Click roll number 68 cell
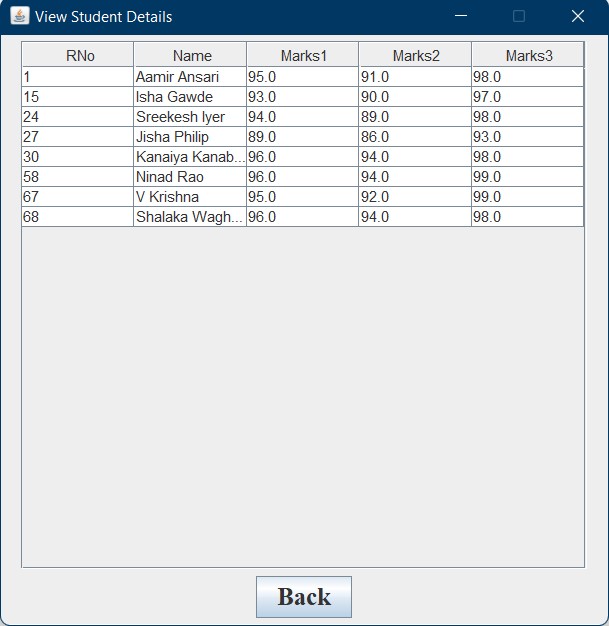Image resolution: width=609 pixels, height=626 pixels. pos(78,216)
